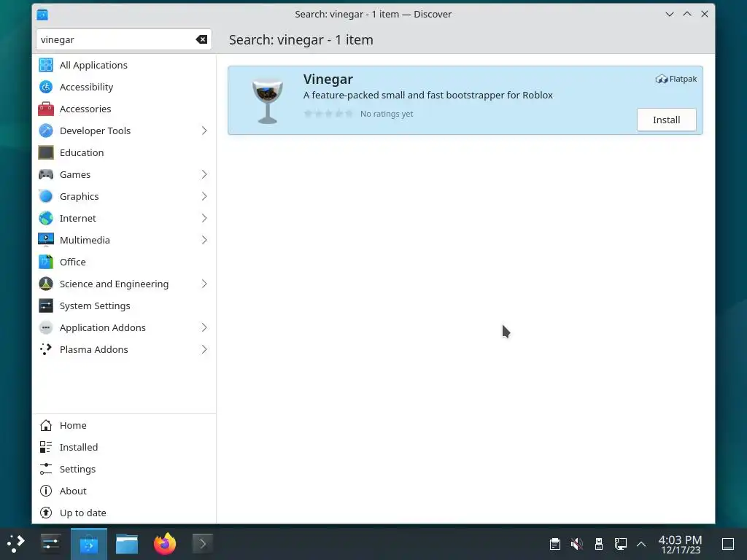Clear the vinegar search text
The height and width of the screenshot is (560, 747).
coord(201,39)
